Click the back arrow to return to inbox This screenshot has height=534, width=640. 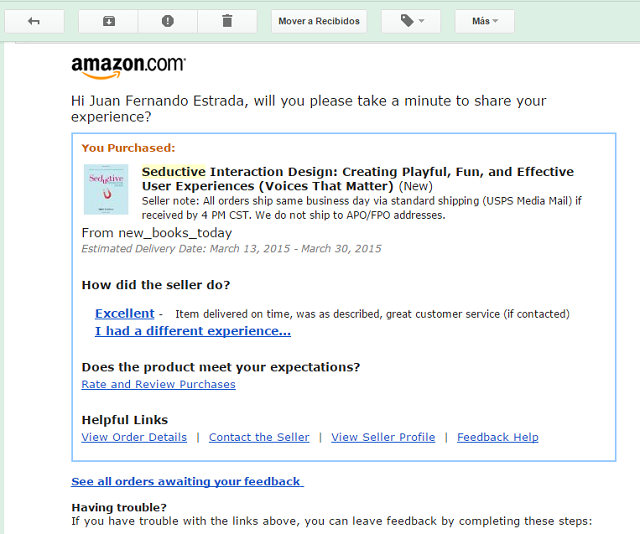pyautogui.click(x=34, y=21)
